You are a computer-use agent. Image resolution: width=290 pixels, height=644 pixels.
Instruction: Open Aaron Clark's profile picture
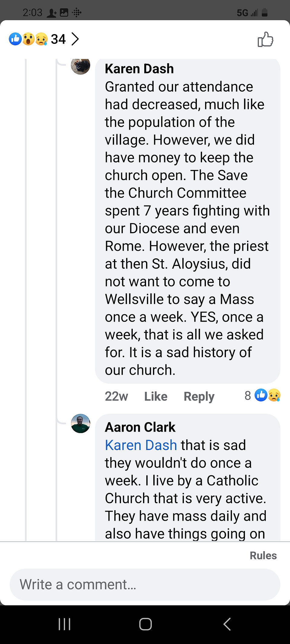point(80,423)
